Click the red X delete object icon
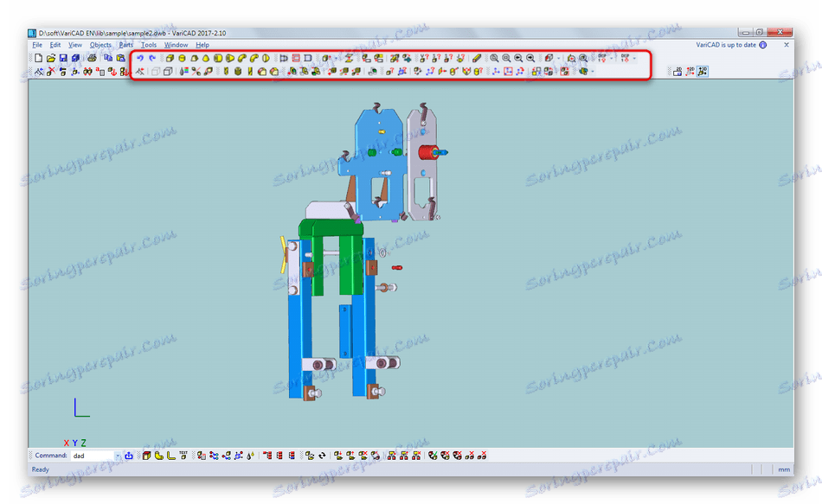Viewport: 822px width, 504px height. [51, 71]
